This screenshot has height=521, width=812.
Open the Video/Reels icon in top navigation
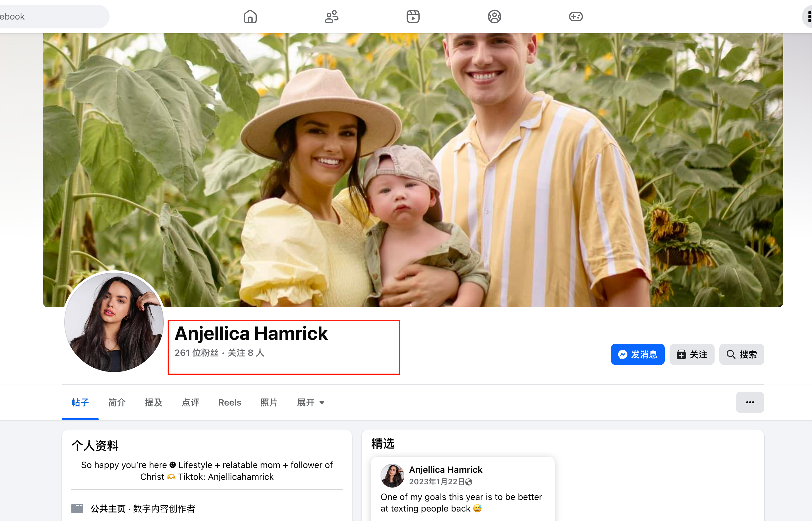[413, 16]
